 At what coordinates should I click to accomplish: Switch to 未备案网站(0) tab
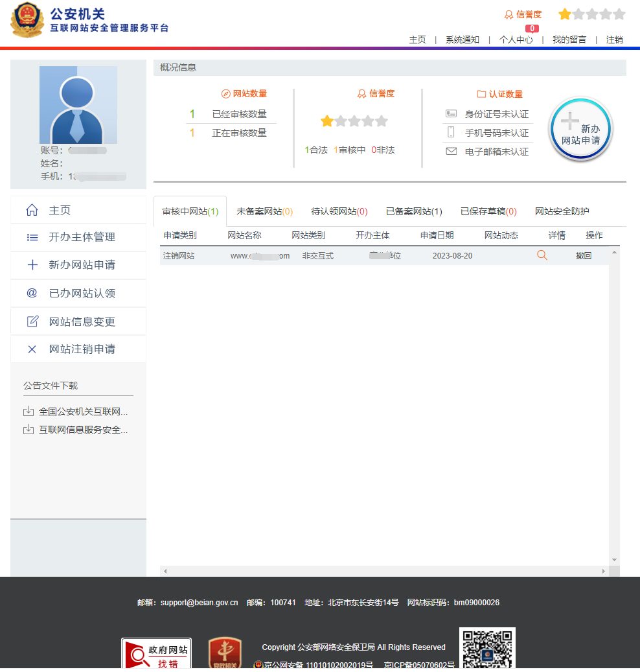[x=264, y=211]
